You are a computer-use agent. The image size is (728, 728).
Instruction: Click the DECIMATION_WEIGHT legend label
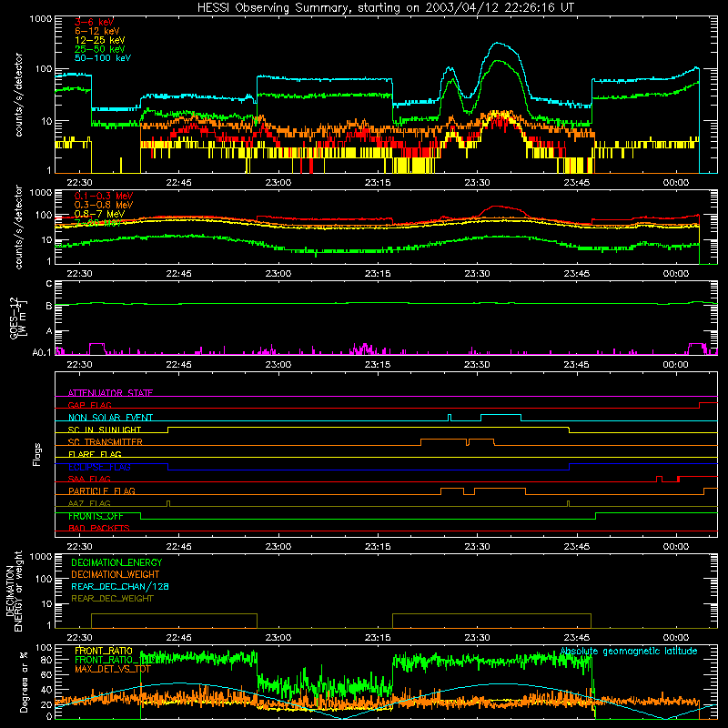coord(116,574)
